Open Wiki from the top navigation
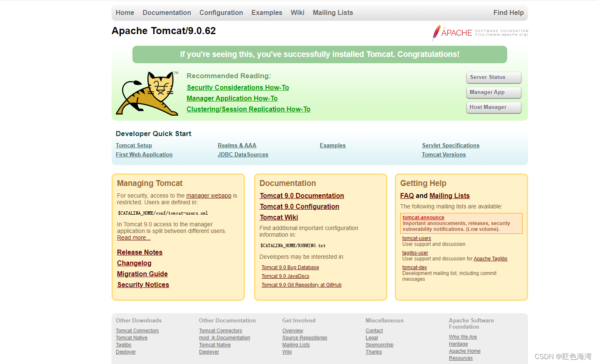This screenshot has height=364, width=598. [x=297, y=13]
